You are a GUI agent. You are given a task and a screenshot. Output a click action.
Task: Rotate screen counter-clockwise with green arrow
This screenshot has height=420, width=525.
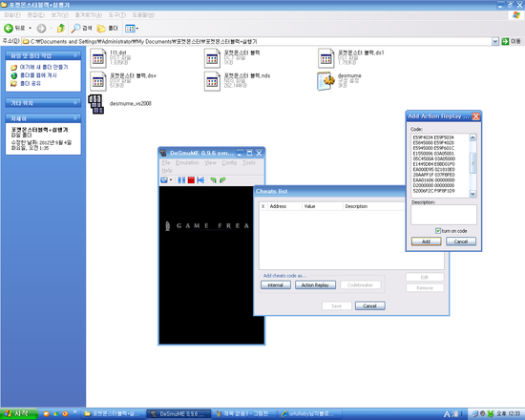213,180
